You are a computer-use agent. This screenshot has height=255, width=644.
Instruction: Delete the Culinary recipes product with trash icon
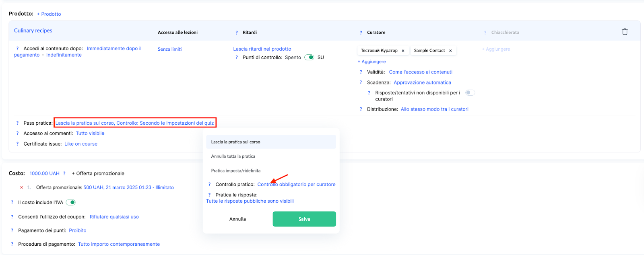(x=625, y=32)
